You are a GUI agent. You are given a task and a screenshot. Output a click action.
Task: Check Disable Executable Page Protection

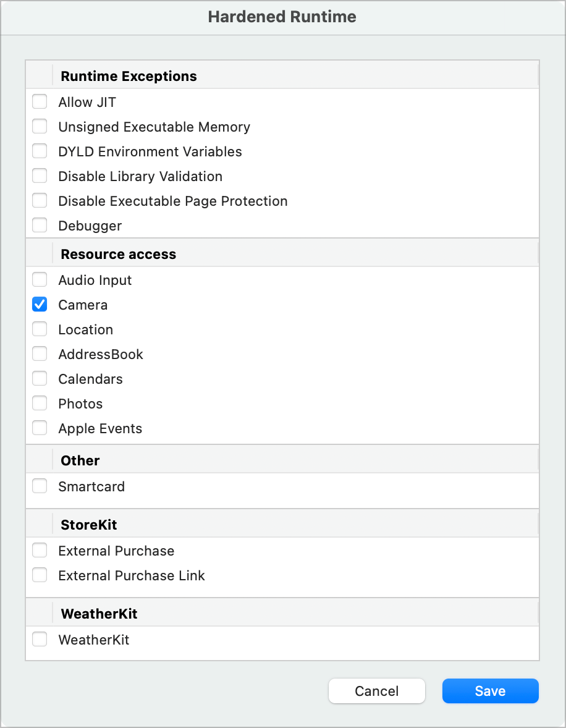click(x=40, y=201)
